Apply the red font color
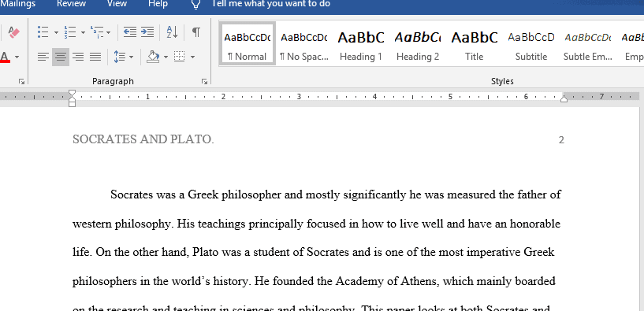644x311 pixels. coord(5,57)
